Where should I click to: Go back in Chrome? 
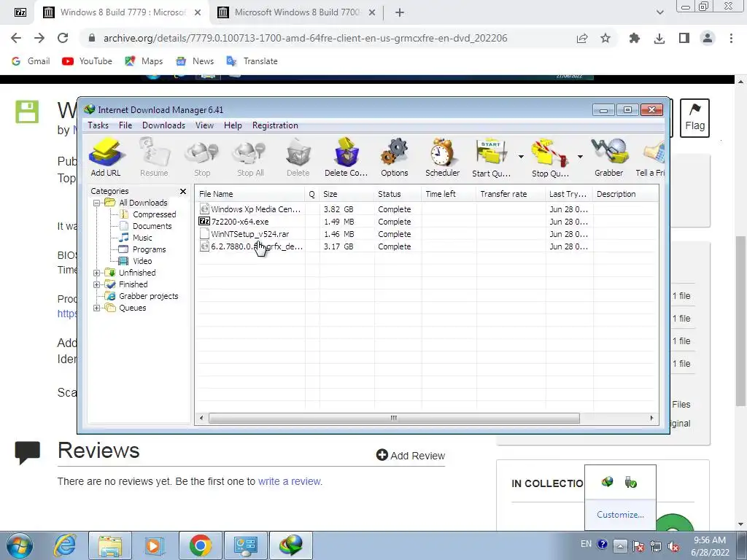coord(16,38)
